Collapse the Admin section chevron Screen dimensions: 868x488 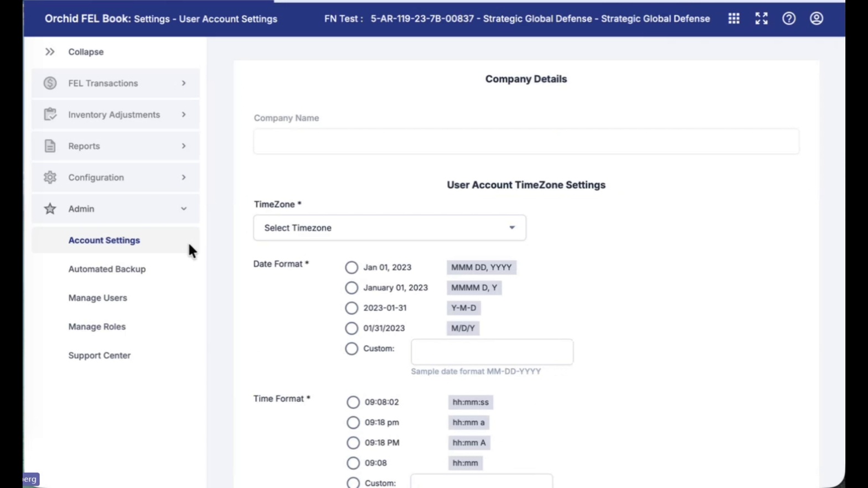tap(184, 209)
